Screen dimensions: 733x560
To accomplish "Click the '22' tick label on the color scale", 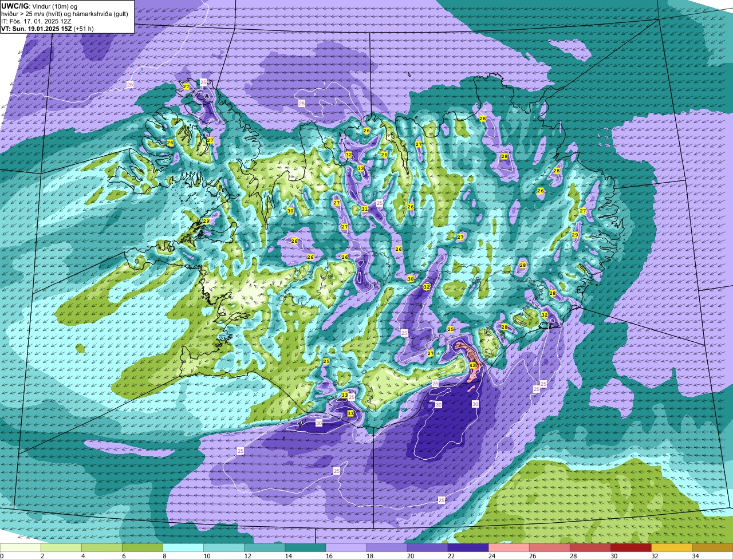I will point(451,556).
